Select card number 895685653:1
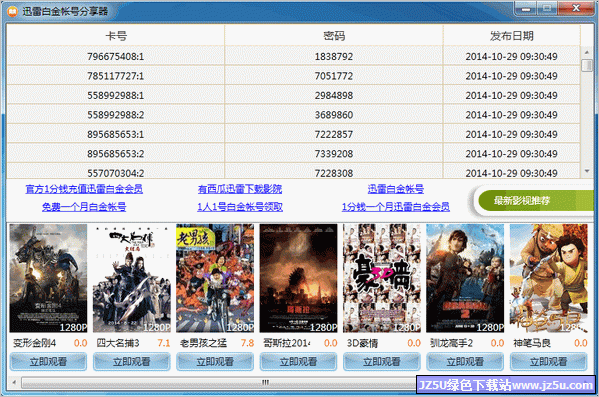599x397 pixels. click(116, 134)
